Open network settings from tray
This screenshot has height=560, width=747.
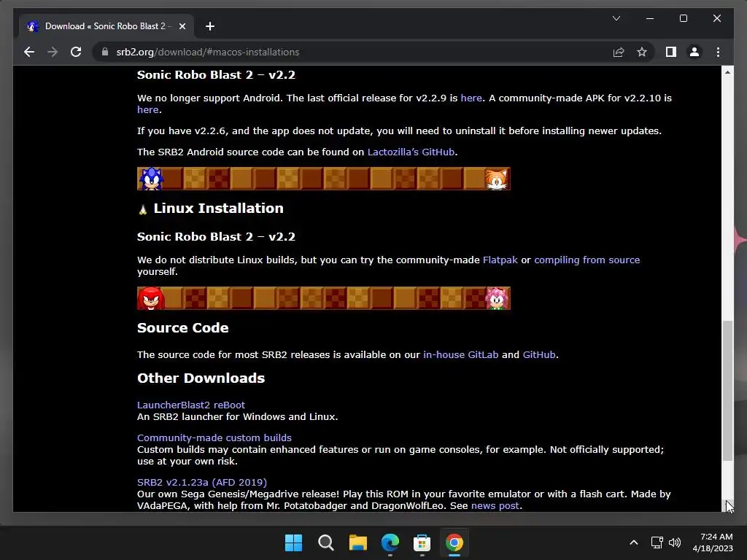coord(657,542)
